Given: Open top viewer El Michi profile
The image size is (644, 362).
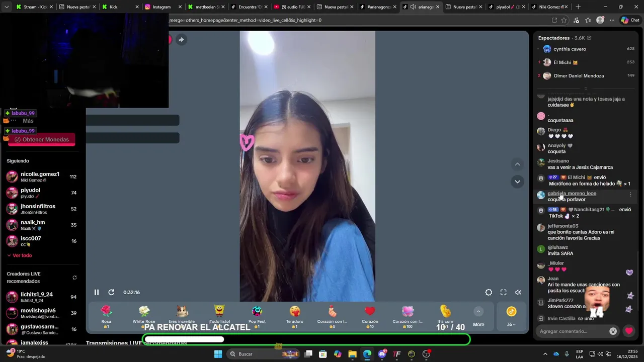Looking at the screenshot, I should pos(566,62).
